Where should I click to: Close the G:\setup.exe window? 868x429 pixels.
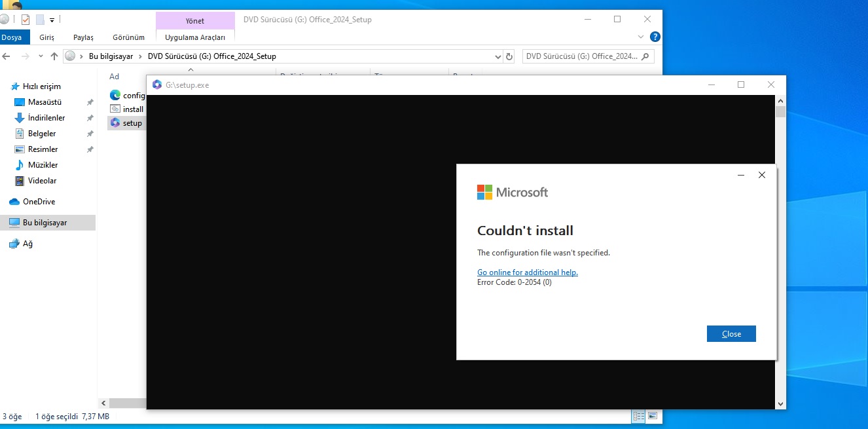point(771,84)
